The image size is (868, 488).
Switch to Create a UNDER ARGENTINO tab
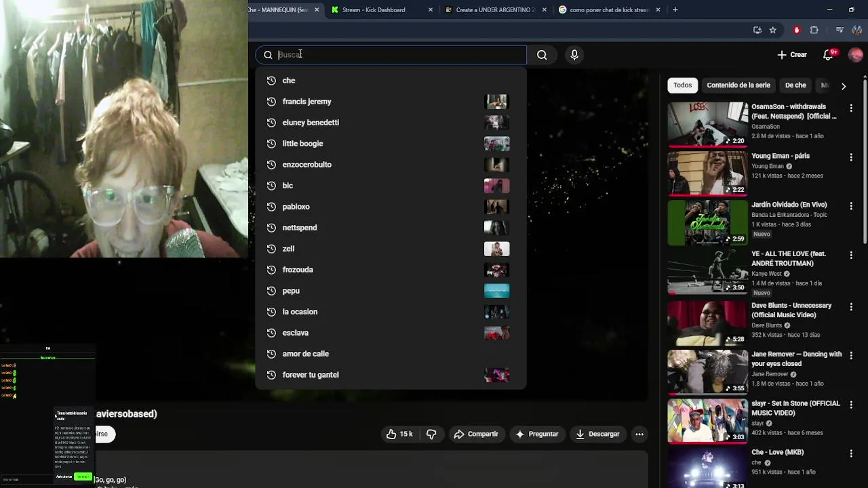(495, 9)
